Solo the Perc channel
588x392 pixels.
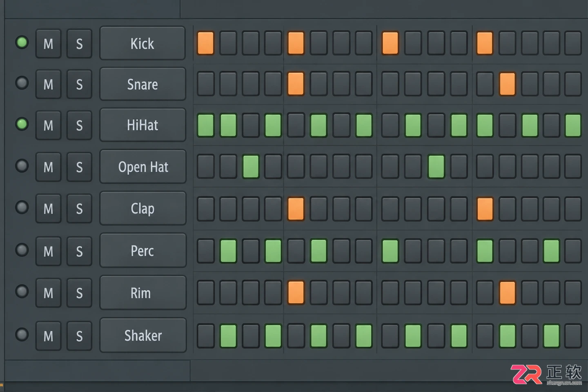click(x=79, y=251)
